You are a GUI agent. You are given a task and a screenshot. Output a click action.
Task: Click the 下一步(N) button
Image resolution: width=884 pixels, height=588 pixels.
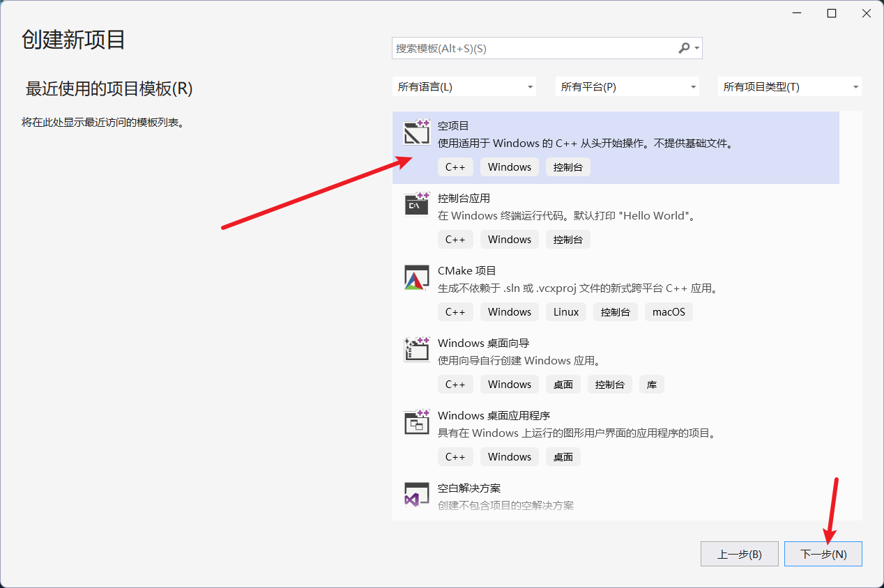[823, 555]
